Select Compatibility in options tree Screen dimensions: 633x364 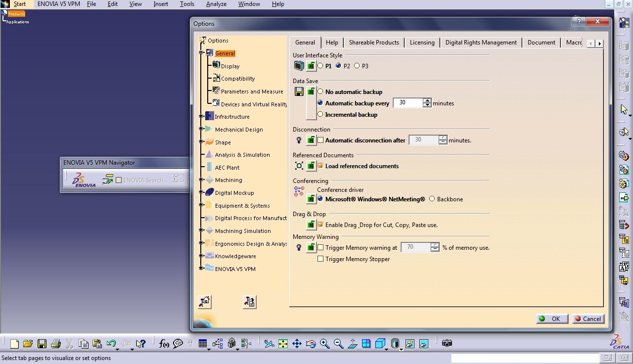pos(238,79)
